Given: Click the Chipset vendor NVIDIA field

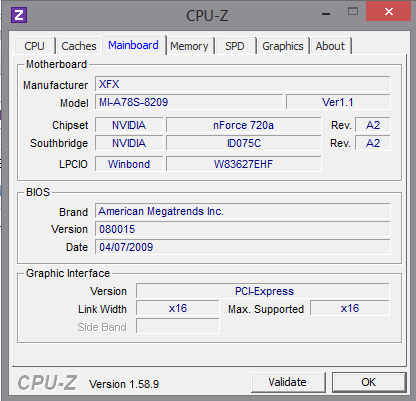Looking at the screenshot, I should tap(129, 125).
